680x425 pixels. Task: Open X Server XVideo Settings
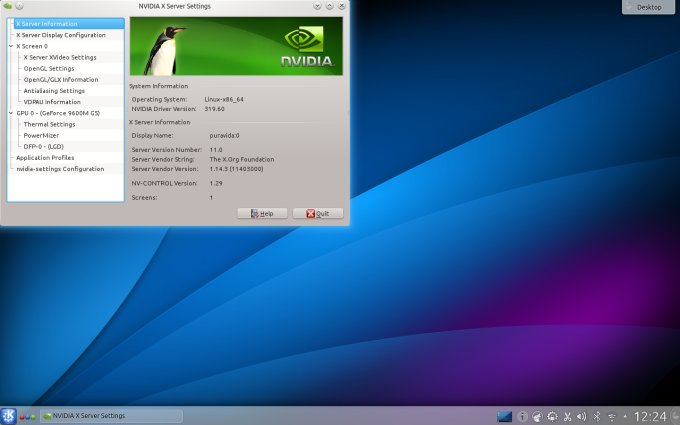click(x=60, y=57)
